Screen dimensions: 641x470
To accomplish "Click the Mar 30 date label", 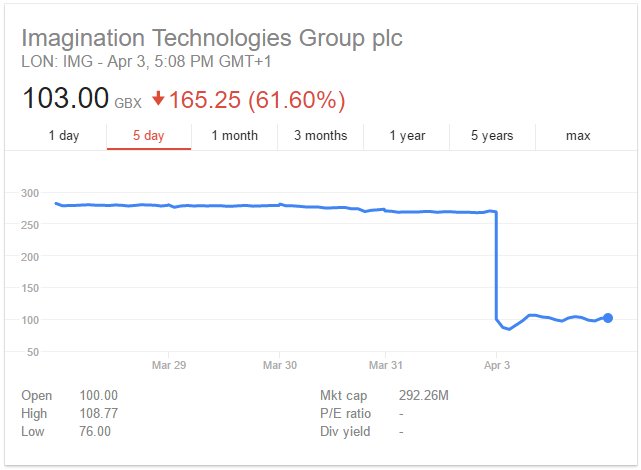I will tap(281, 366).
